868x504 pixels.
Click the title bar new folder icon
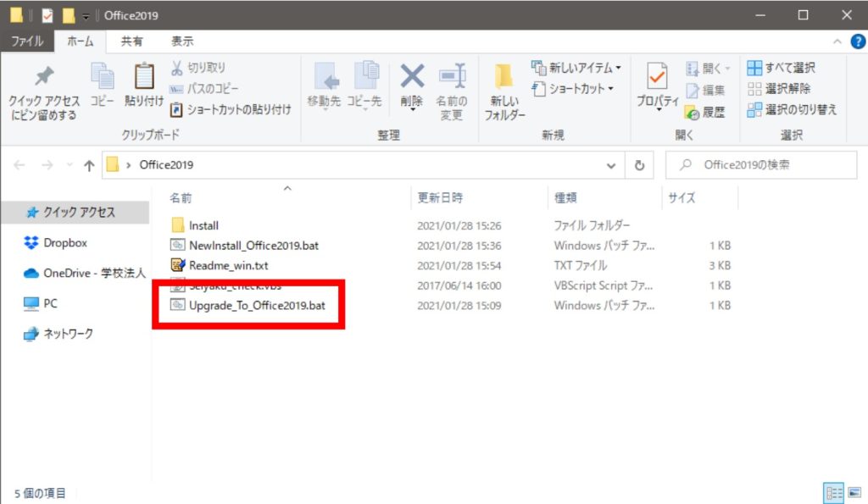pos(68,15)
